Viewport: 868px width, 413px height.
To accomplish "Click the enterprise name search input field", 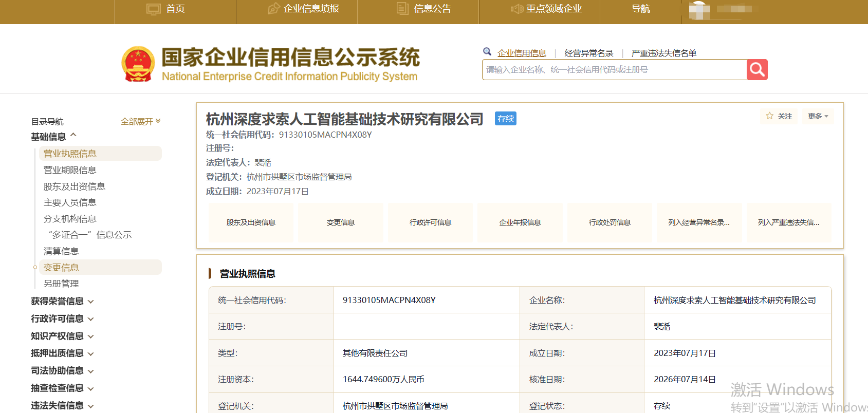I will pyautogui.click(x=614, y=69).
